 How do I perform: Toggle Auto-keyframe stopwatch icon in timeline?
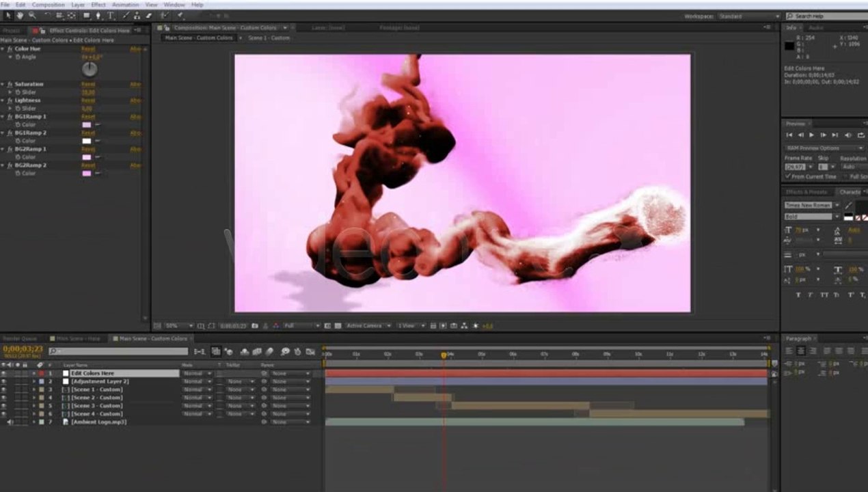tap(298, 351)
